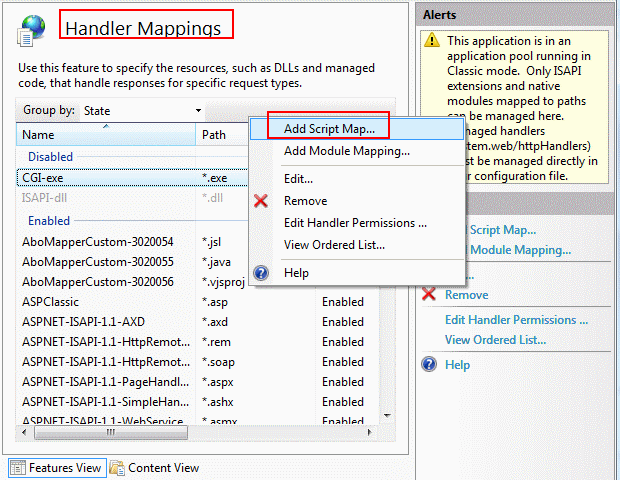Select View Ordered List in context menu

tap(334, 245)
